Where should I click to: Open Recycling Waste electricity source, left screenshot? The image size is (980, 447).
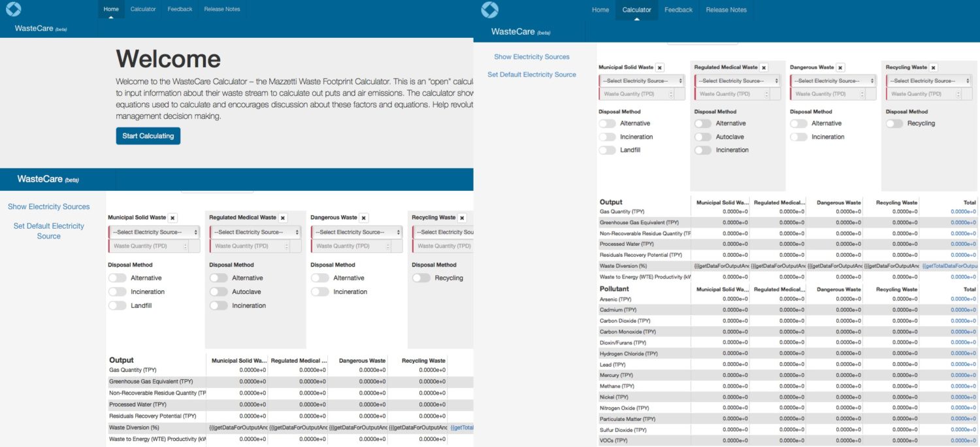[x=442, y=232]
